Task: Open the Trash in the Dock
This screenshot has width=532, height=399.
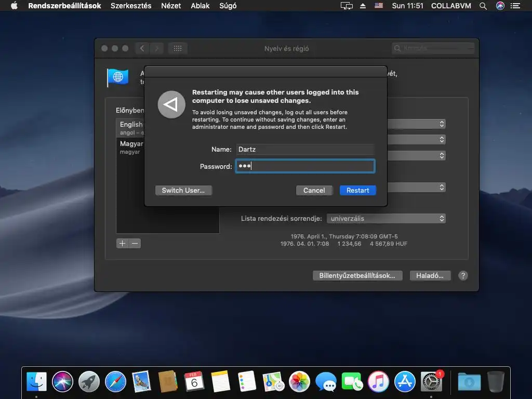Action: [x=496, y=381]
